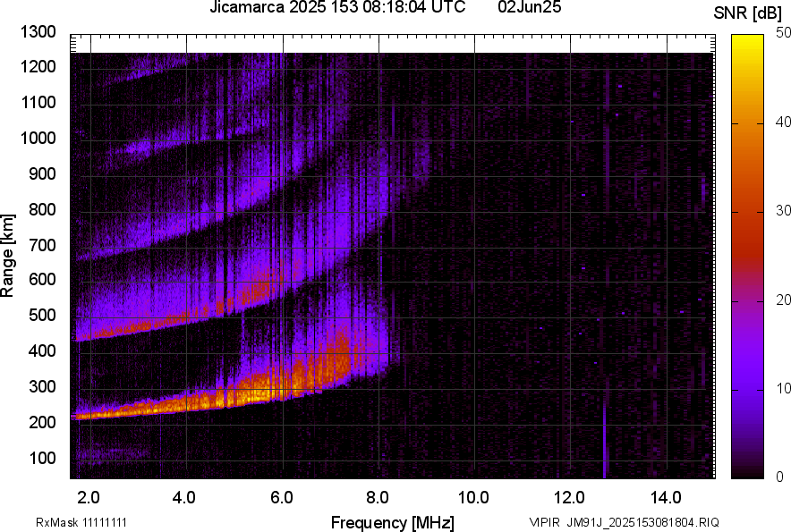Click the range tick label '300'
The width and height of the screenshot is (791, 532).
42,387
